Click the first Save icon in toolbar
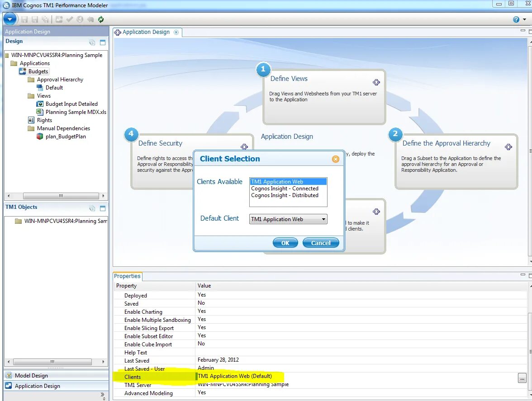 [x=24, y=19]
